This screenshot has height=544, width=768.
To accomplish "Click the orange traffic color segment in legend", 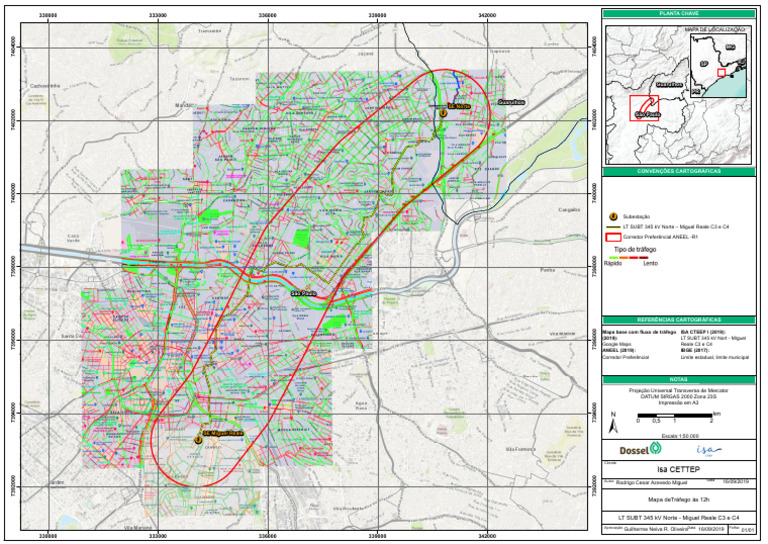I will (625, 258).
